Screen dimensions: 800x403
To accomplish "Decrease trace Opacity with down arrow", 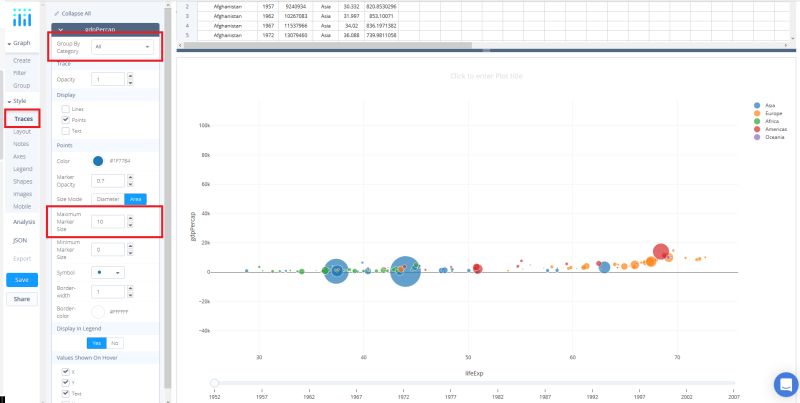I will tap(130, 82).
